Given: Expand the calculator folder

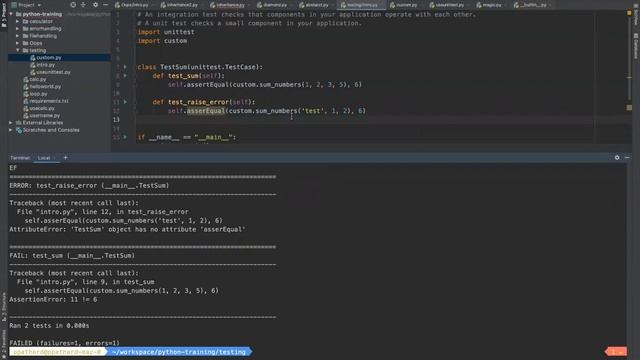Looking at the screenshot, I should 18,21.
